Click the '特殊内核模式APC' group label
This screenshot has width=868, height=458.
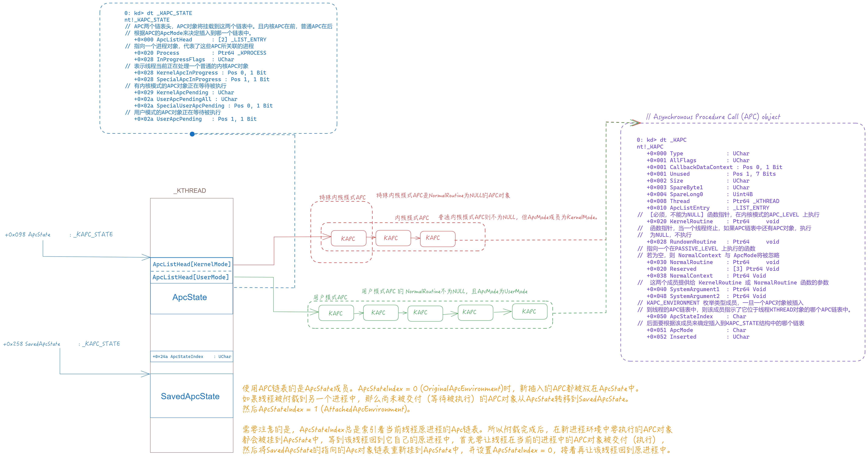pyautogui.click(x=342, y=197)
